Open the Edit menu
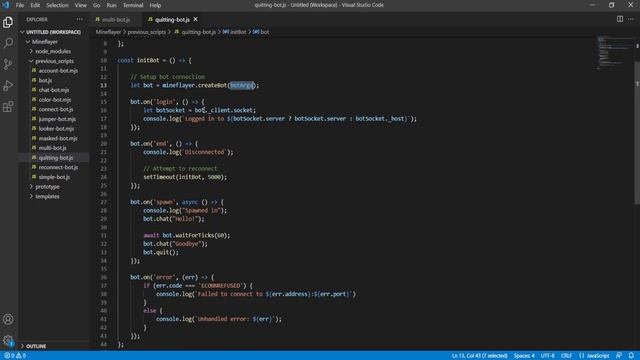The width and height of the screenshot is (640, 360). point(35,5)
